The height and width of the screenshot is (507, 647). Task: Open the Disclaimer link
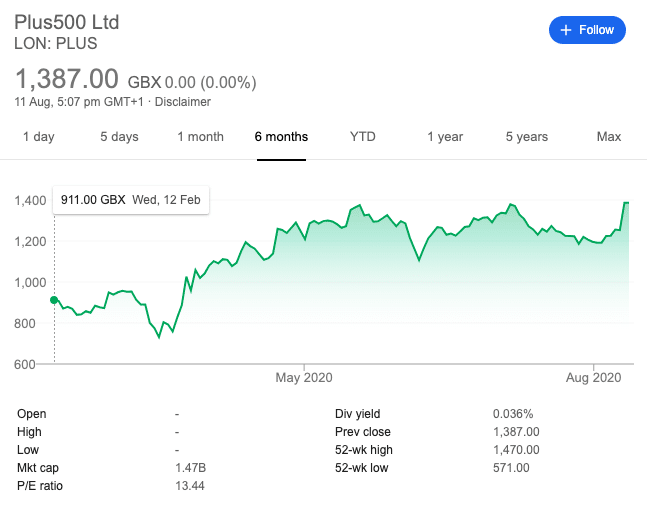(183, 102)
